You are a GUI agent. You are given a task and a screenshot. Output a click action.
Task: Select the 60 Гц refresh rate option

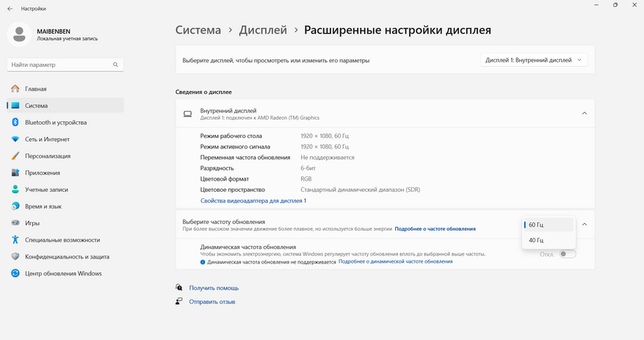548,225
